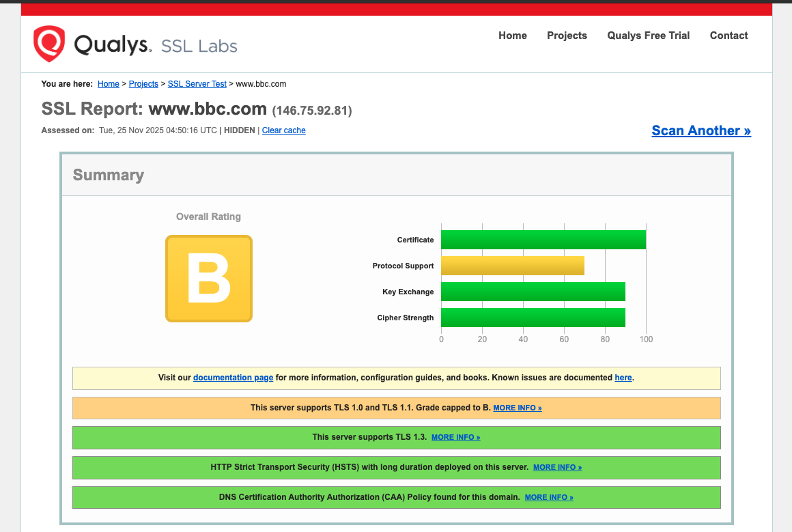Open the Contact navigation menu item
This screenshot has width=792, height=532.
[x=729, y=36]
